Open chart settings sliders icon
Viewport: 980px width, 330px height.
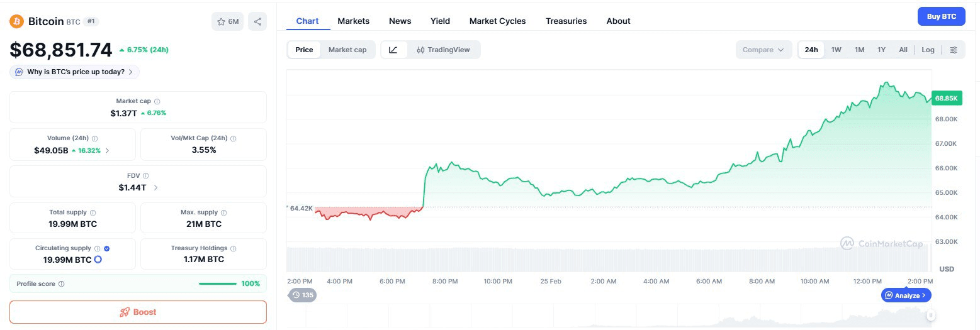pyautogui.click(x=954, y=50)
